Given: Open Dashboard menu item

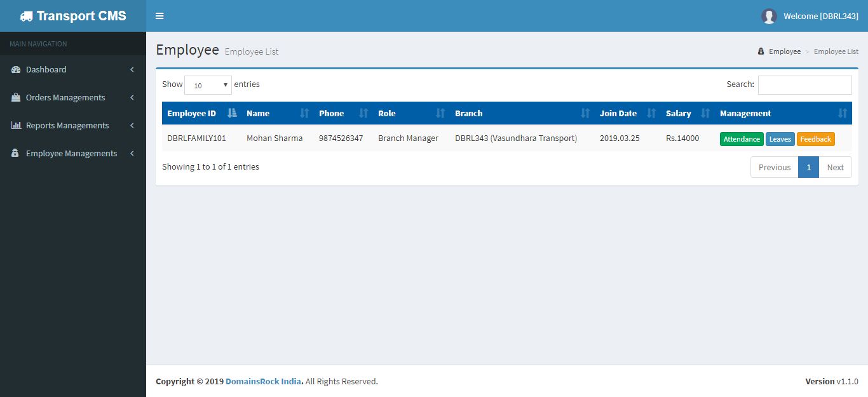Looking at the screenshot, I should coord(73,69).
